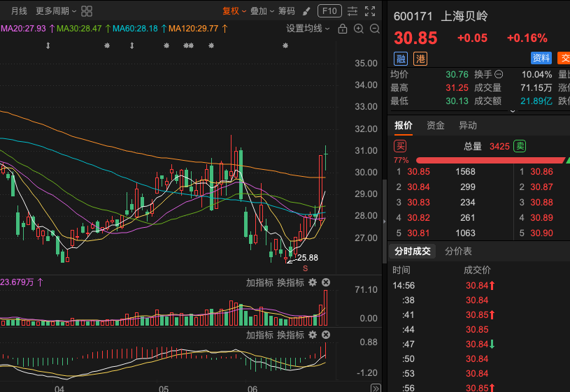Zoom out on the chart
The height and width of the screenshot is (392, 570).
point(375,29)
